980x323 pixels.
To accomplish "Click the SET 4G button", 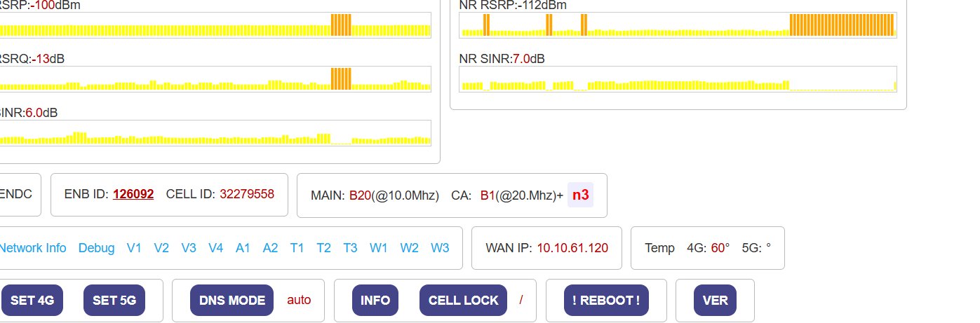I will point(32,301).
